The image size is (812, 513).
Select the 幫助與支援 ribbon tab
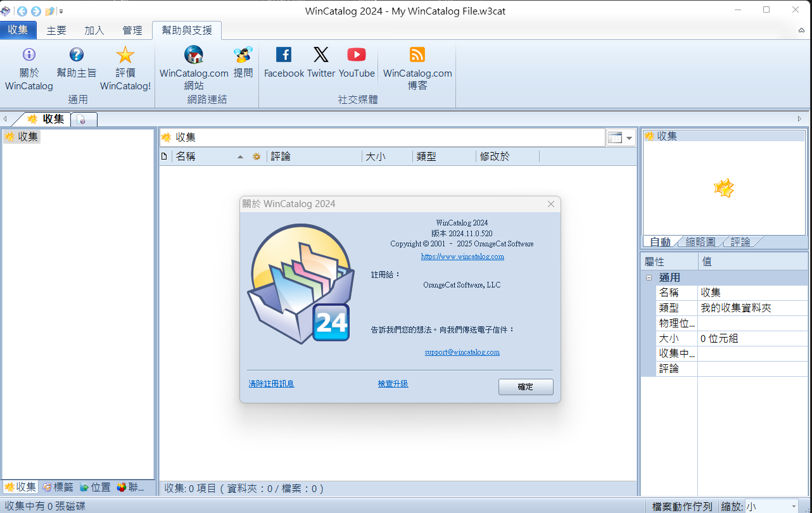coord(187,30)
